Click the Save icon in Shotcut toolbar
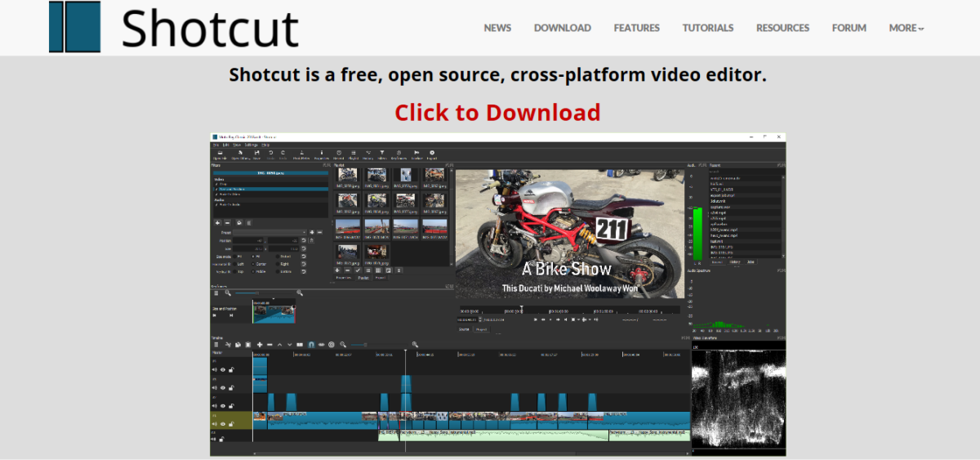This screenshot has height=460, width=980. click(256, 154)
